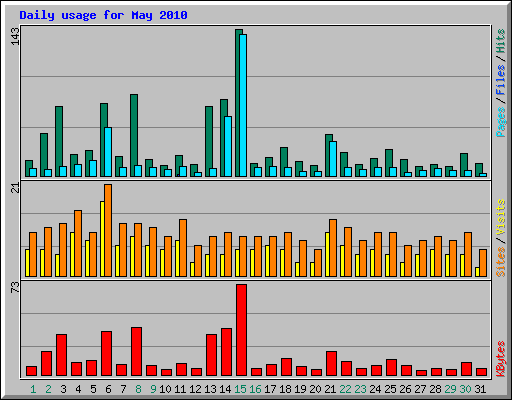This screenshot has height=400, width=512.
Task: Click day 24 on the x-axis
Action: point(375,389)
